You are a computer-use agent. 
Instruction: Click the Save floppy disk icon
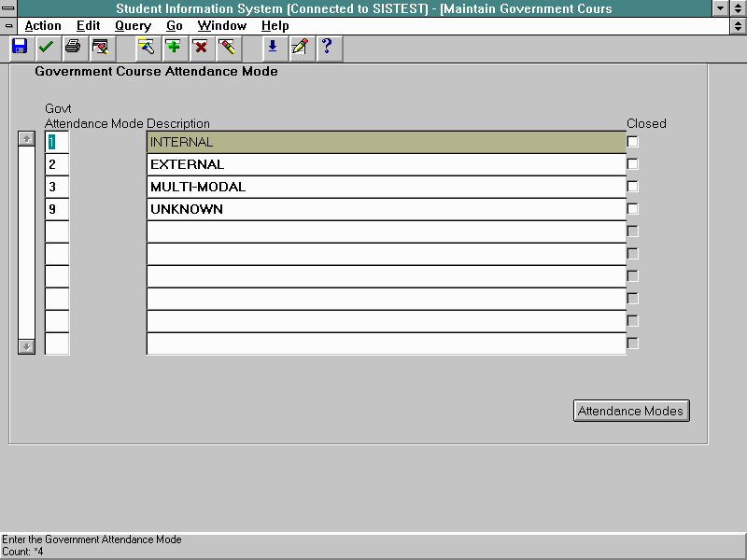pyautogui.click(x=20, y=47)
